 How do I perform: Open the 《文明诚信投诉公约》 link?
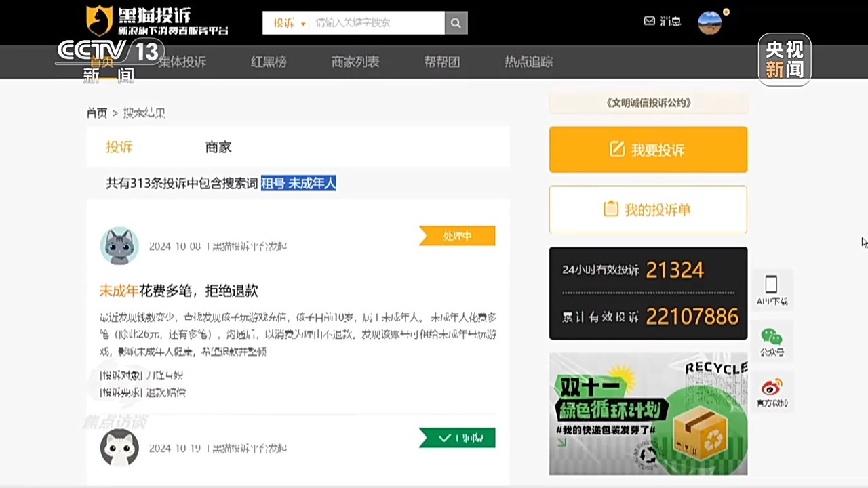tap(646, 103)
